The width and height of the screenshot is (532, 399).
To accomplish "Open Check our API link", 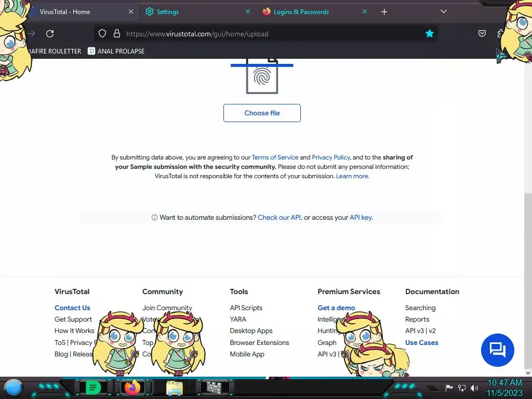I will pyautogui.click(x=279, y=218).
